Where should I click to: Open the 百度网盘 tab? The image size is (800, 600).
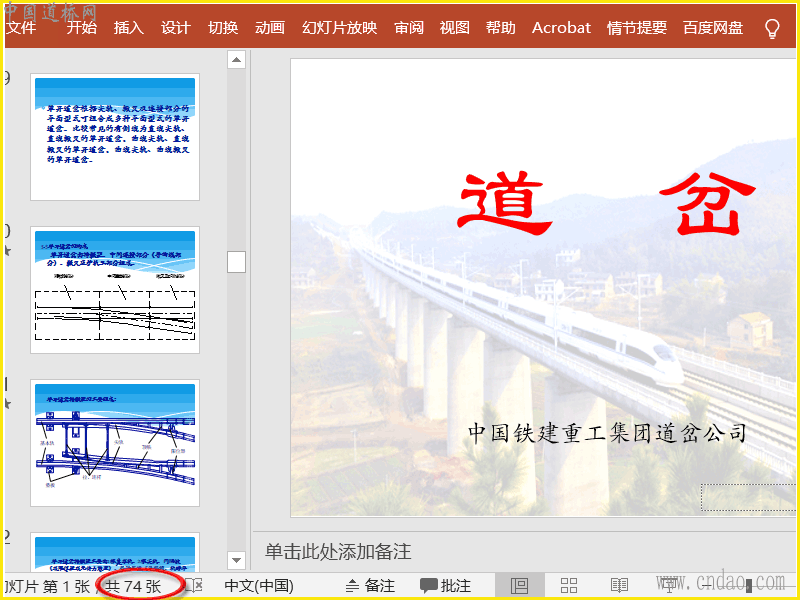click(x=713, y=28)
